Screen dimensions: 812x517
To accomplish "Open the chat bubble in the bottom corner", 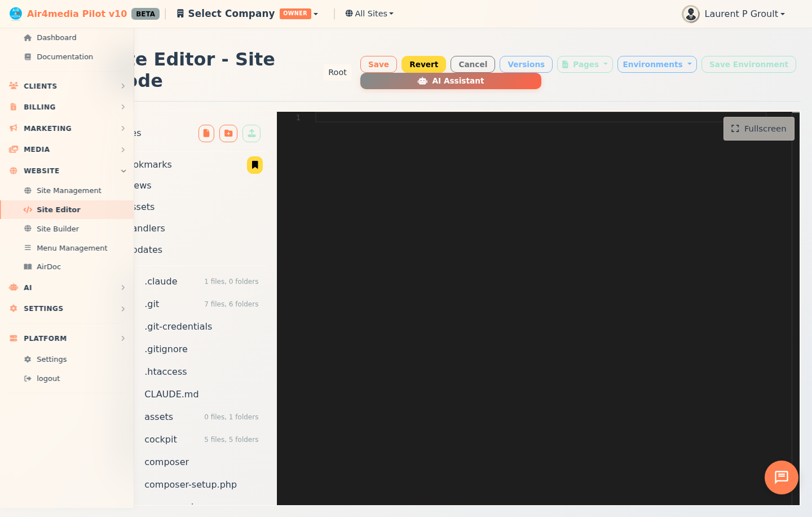I will [x=781, y=477].
